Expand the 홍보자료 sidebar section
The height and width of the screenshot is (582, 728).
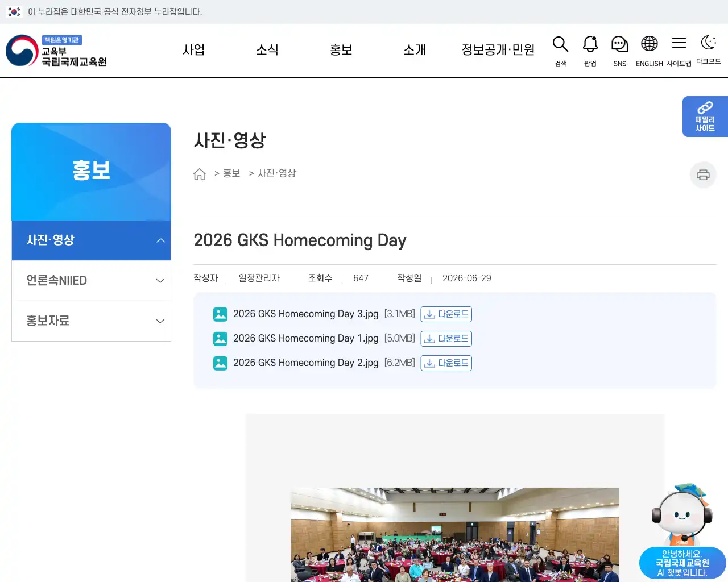tap(91, 321)
